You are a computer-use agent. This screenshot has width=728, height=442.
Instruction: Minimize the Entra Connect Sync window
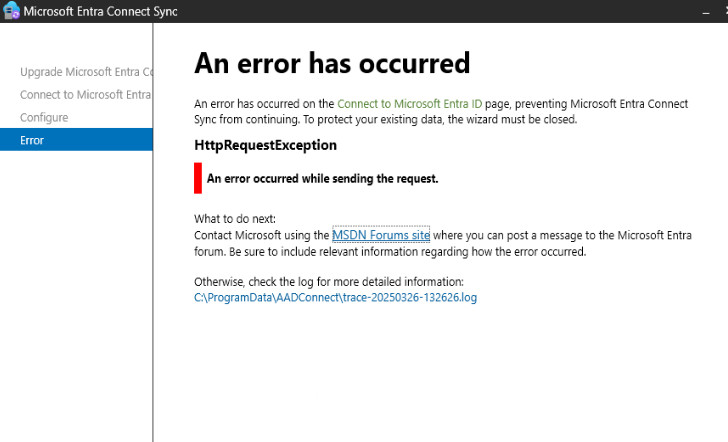(x=706, y=12)
